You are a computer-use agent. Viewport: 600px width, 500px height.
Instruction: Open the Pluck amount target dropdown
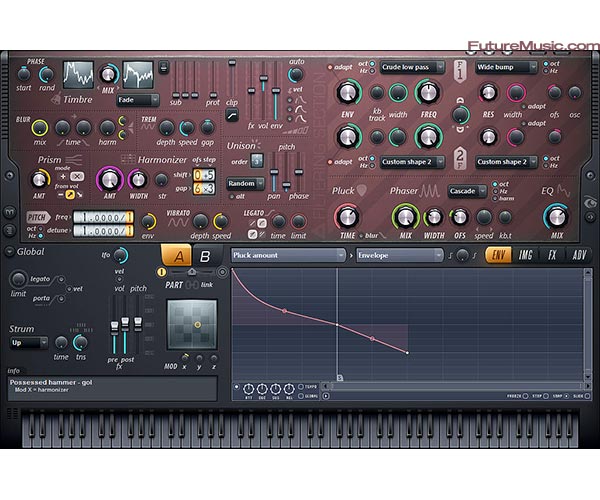[x=288, y=255]
